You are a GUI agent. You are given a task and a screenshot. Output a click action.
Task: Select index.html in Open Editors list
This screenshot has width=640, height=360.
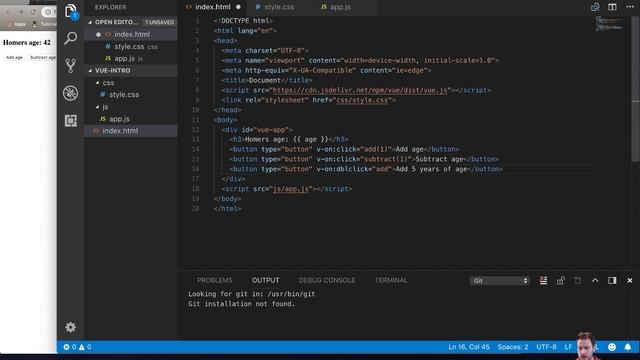click(x=131, y=34)
